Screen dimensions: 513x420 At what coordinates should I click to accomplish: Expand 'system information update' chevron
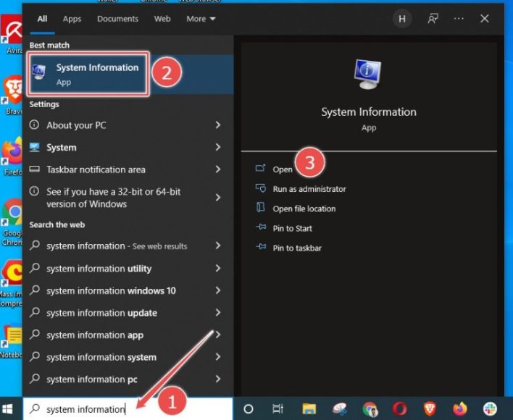(218, 313)
